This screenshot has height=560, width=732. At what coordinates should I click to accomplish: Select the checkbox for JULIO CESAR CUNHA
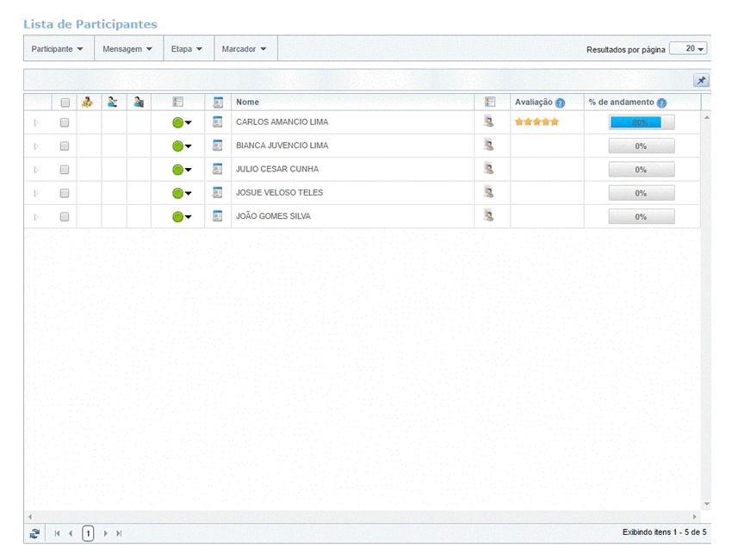click(65, 170)
